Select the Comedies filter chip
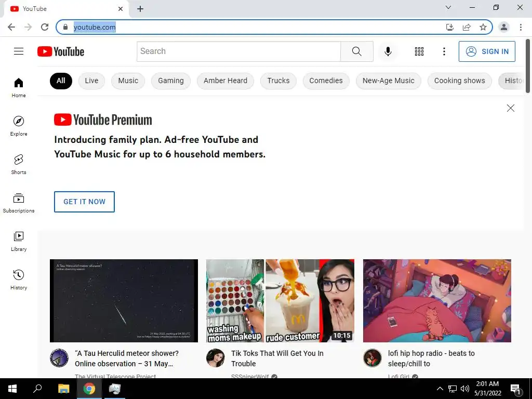Viewport: 532px width, 399px height. [x=326, y=81]
